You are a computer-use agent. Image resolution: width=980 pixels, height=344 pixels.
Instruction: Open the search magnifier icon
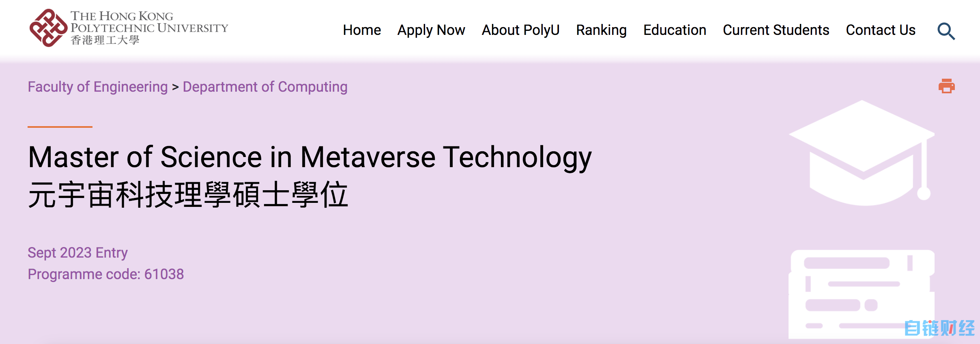946,31
